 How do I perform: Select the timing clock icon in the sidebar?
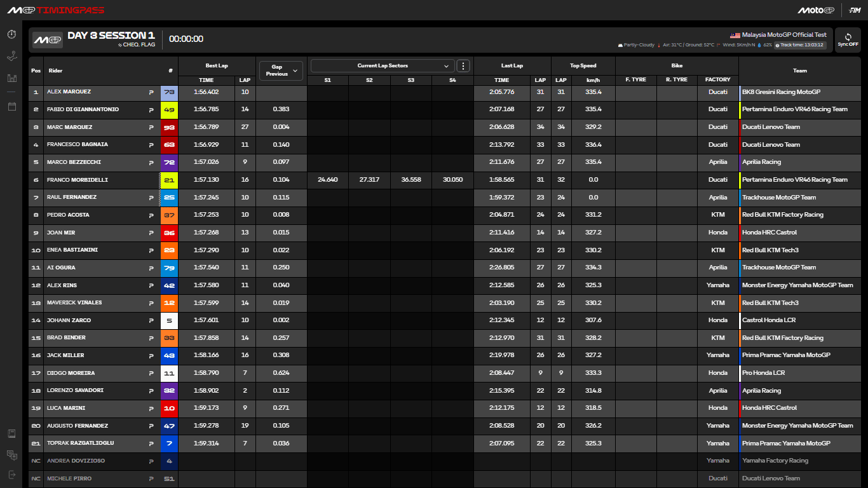(x=11, y=34)
